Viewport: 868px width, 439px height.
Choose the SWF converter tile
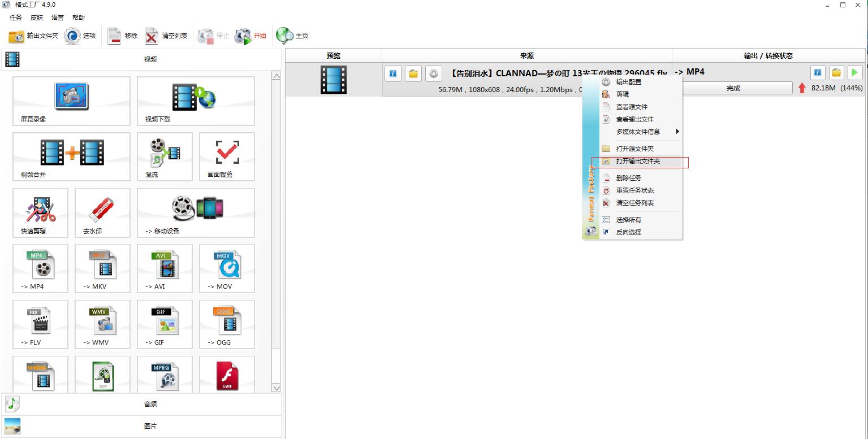[x=227, y=374]
